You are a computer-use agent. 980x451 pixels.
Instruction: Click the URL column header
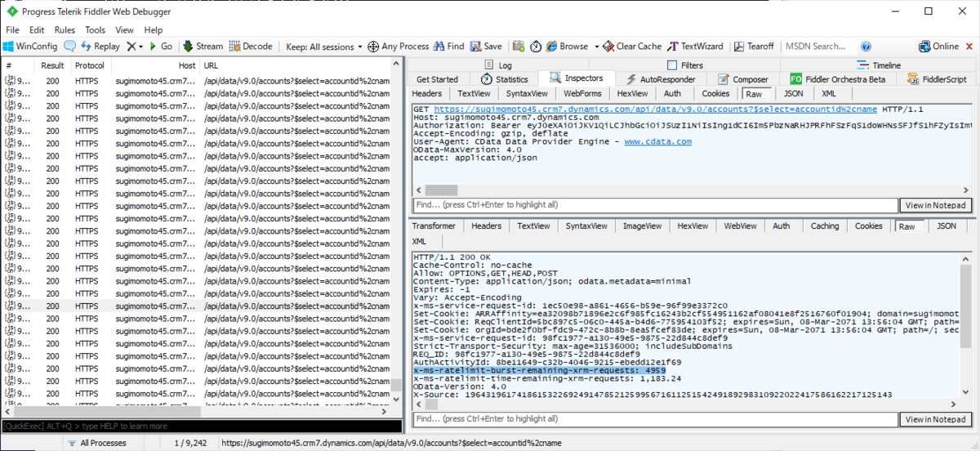point(296,65)
